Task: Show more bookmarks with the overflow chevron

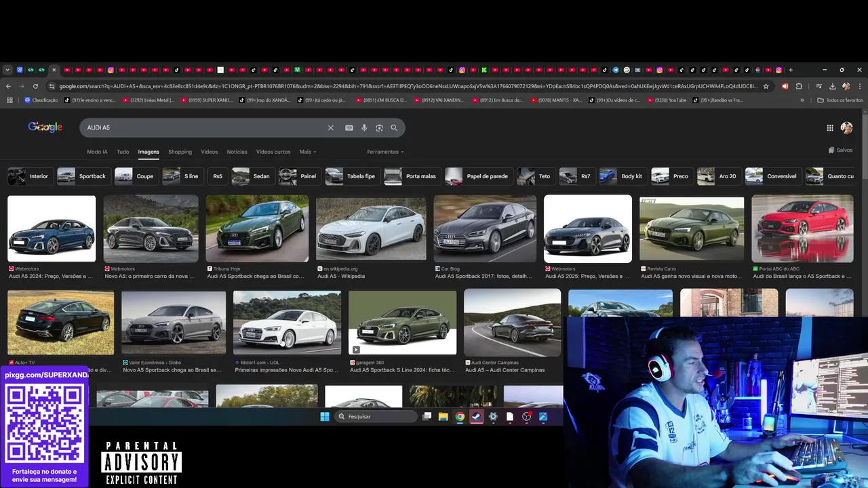Action: pos(802,100)
